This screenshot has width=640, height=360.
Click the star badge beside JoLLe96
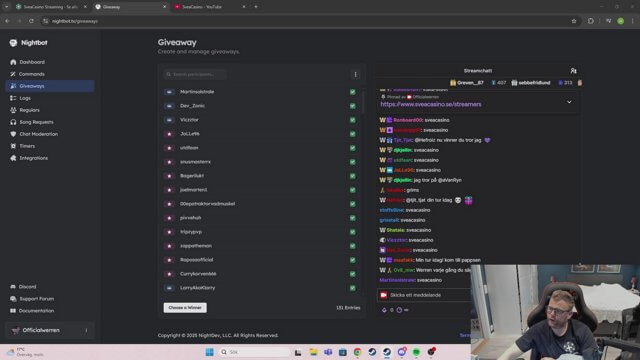coord(169,134)
